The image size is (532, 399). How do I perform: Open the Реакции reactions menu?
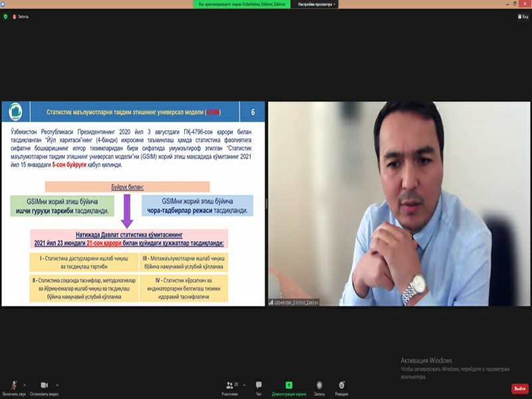click(341, 385)
